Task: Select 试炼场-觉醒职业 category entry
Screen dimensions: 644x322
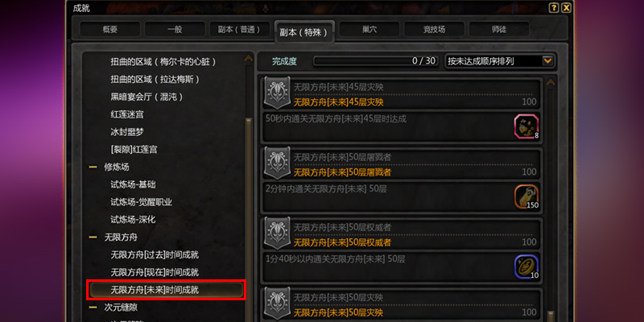Action: tap(142, 203)
